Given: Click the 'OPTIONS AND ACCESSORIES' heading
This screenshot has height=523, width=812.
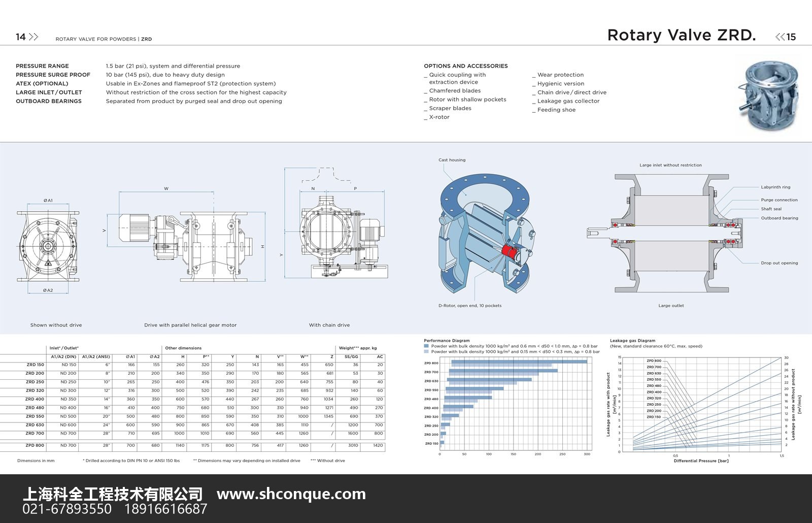Looking at the screenshot, I should click(x=466, y=66).
